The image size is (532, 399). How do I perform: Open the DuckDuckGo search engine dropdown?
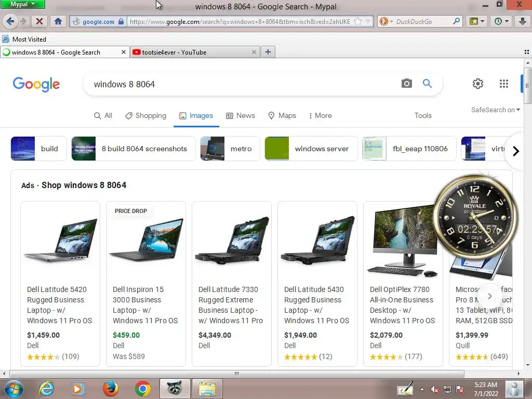(386, 21)
